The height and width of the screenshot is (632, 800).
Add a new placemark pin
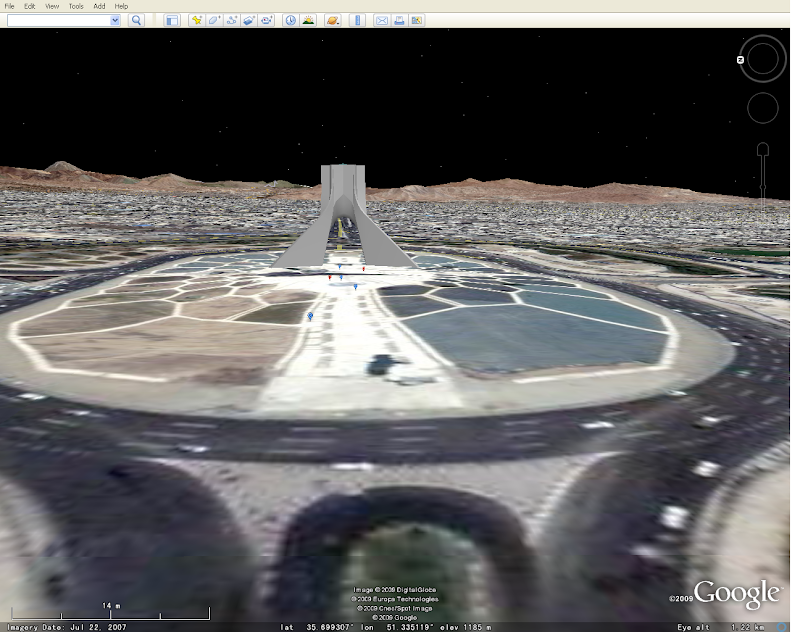(x=196, y=20)
